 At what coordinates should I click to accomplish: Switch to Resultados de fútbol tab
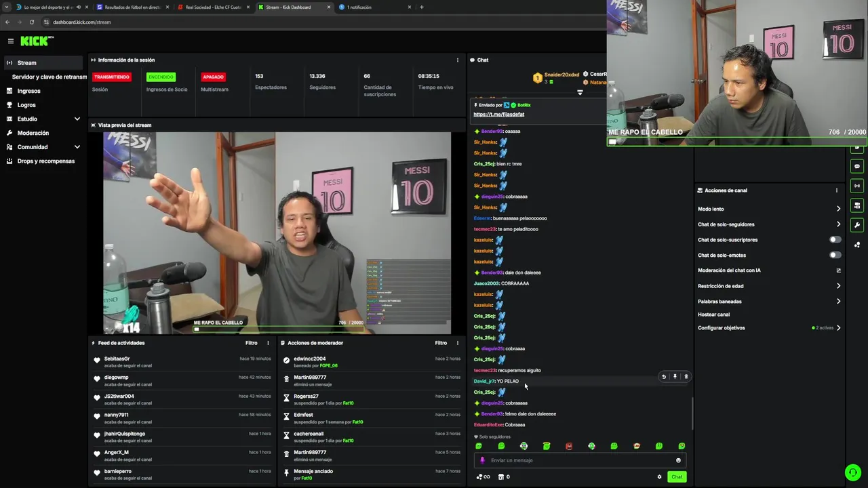pyautogui.click(x=132, y=7)
